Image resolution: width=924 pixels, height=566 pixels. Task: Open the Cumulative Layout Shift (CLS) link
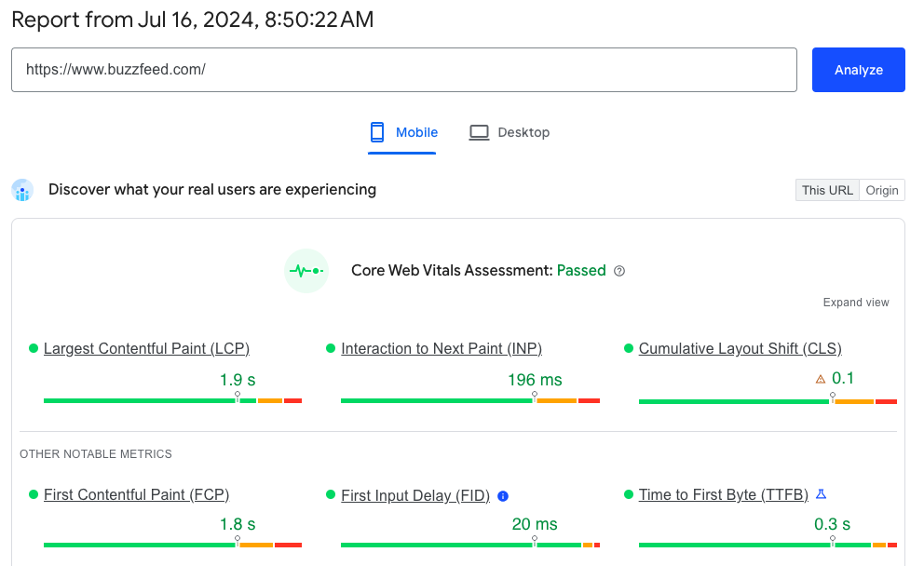pos(740,349)
